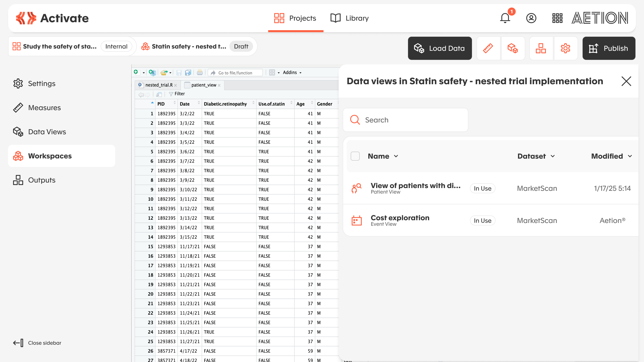Viewport: 644px width, 362px height.
Task: Click the Load Data button
Action: click(440, 48)
